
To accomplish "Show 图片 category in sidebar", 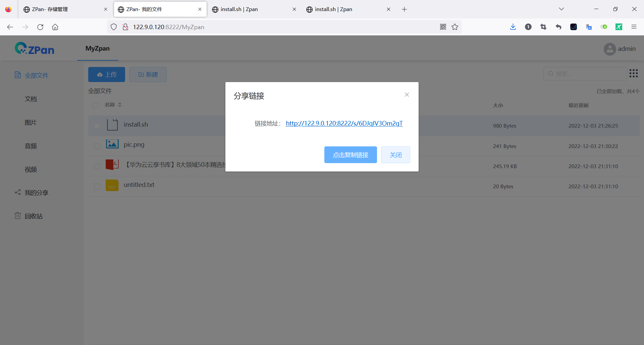I will coord(31,122).
